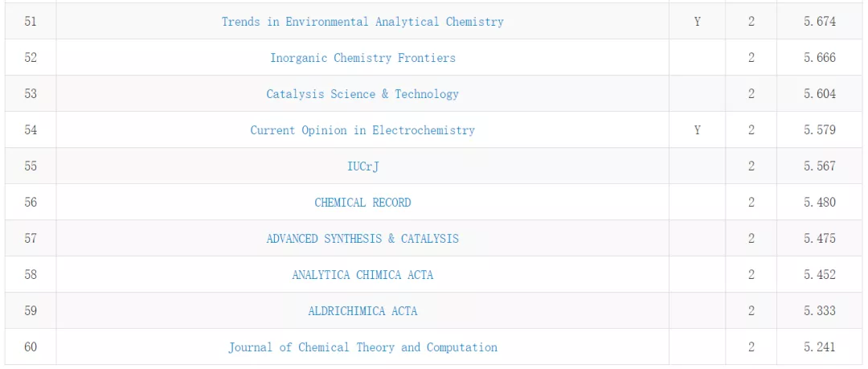
Task: Select the 5.666 impact factor value
Action: 820,58
